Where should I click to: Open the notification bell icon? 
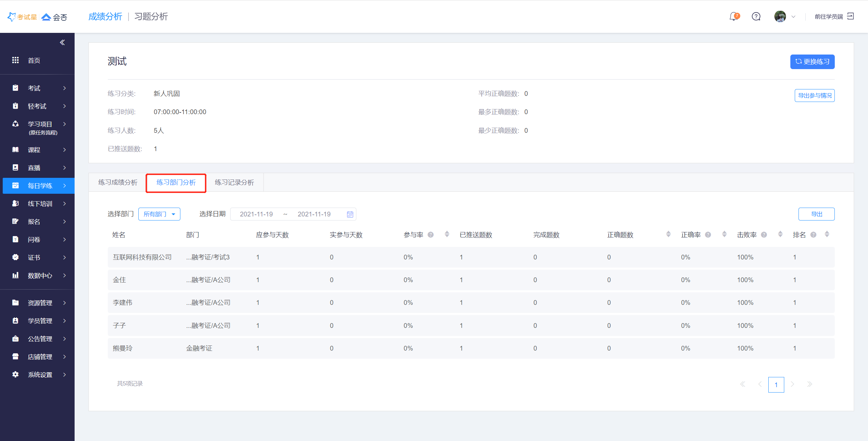pos(734,16)
